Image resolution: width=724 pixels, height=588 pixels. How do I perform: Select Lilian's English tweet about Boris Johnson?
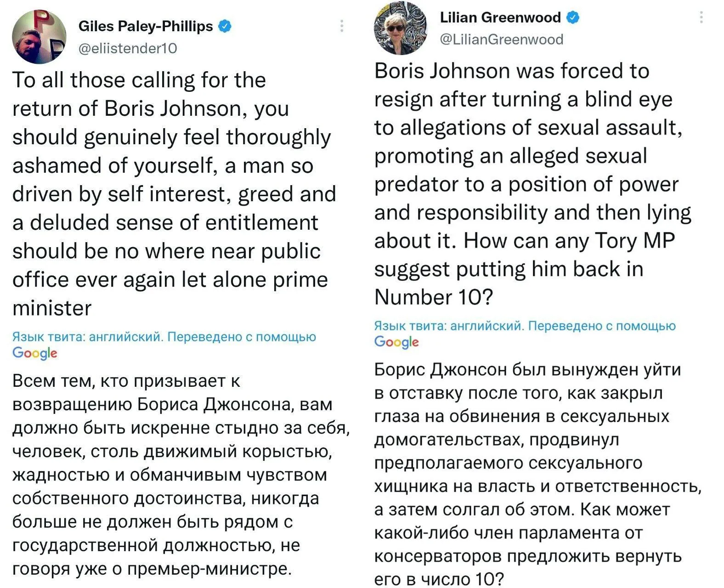(x=533, y=184)
